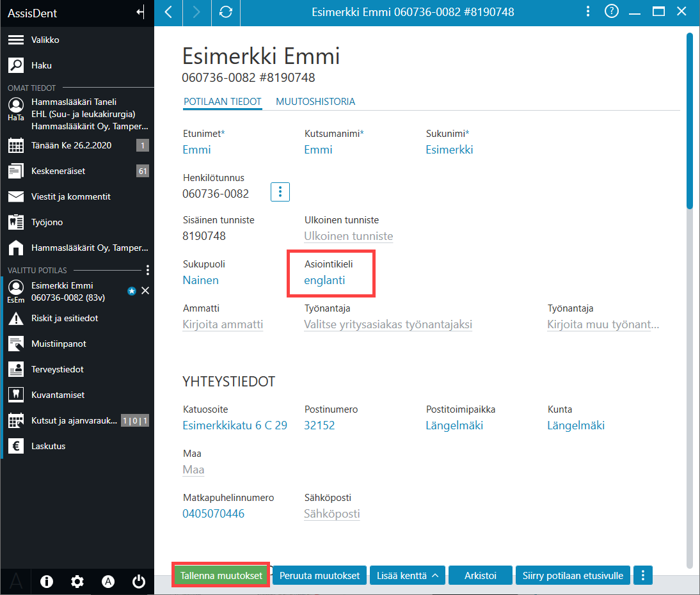Switch to the Potilaan tiedot tab
Viewport: 700px width, 595px height.
[222, 101]
